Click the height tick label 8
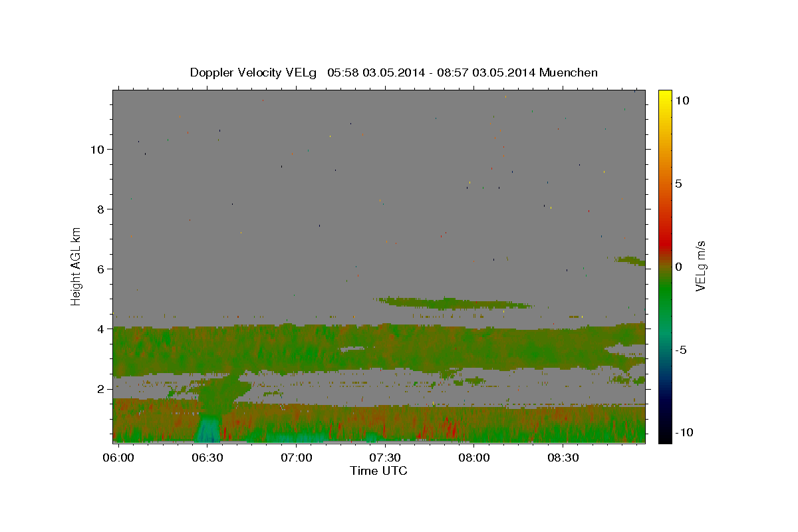798x532 pixels. (x=100, y=209)
